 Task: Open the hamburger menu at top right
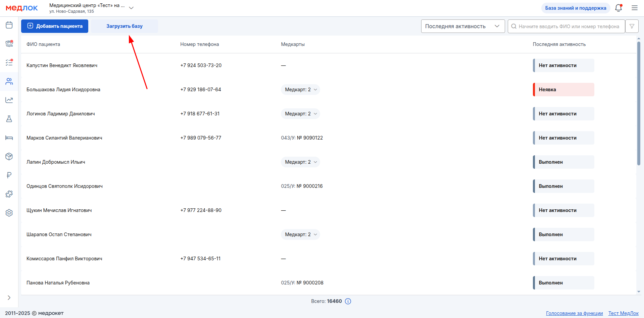point(635,8)
